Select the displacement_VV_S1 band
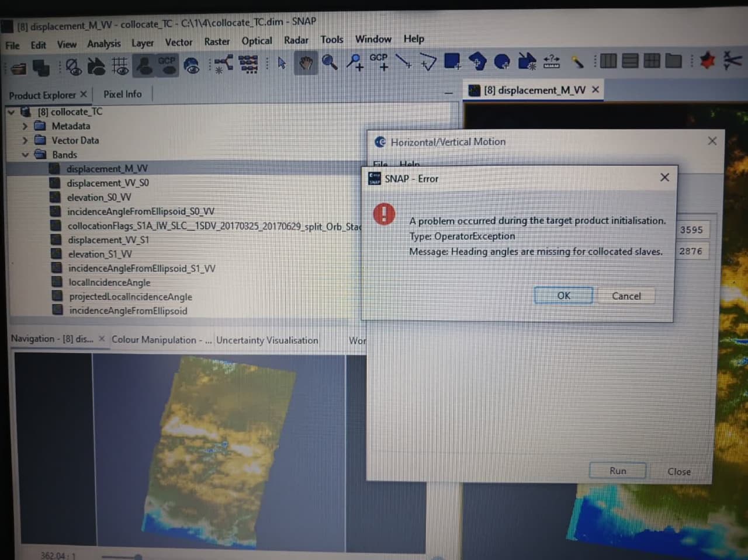 click(x=108, y=240)
